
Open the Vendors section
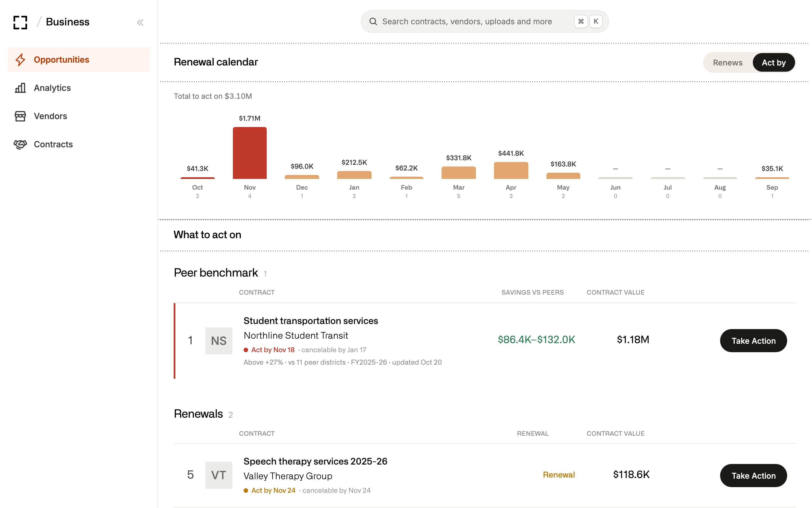click(x=78, y=116)
